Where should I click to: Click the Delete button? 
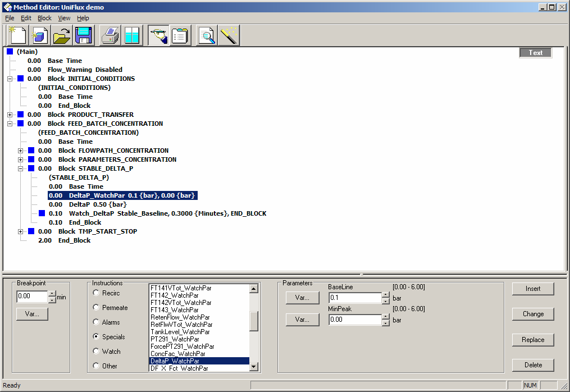[533, 365]
